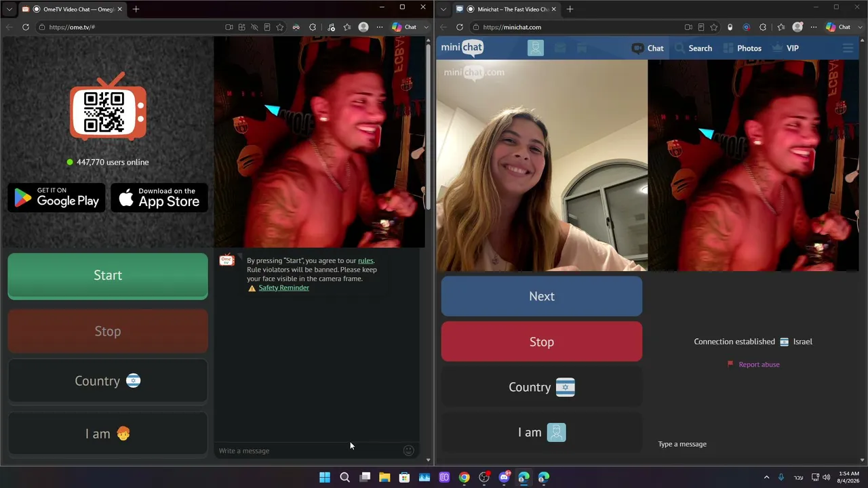Image resolution: width=868 pixels, height=488 pixels.
Task: Click the Minichat logo
Action: point(462,47)
